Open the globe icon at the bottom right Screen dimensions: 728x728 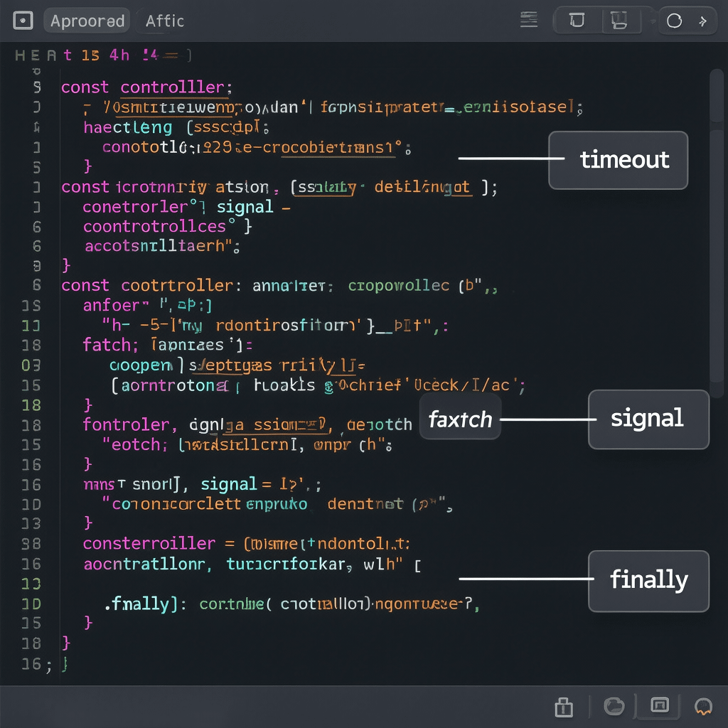(x=613, y=707)
